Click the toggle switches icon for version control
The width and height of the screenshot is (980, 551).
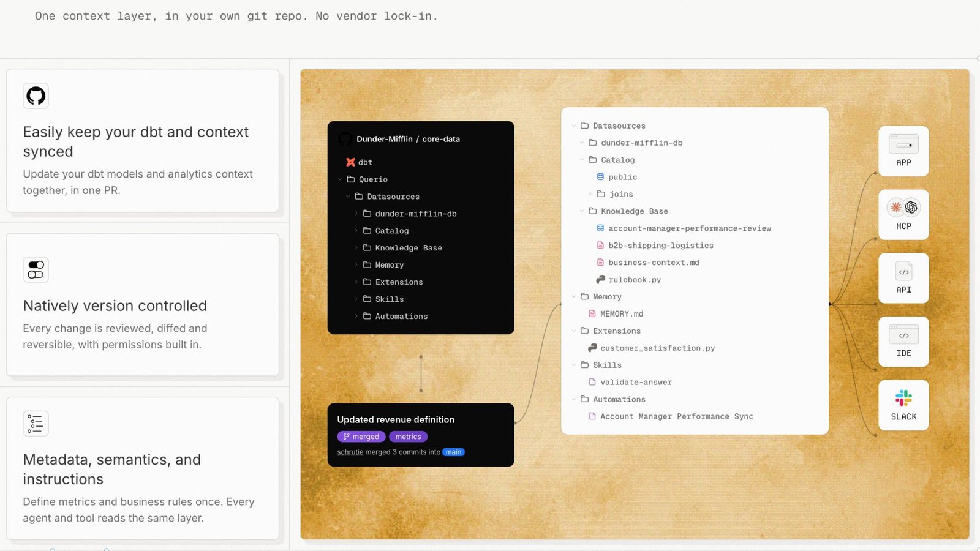coord(36,269)
